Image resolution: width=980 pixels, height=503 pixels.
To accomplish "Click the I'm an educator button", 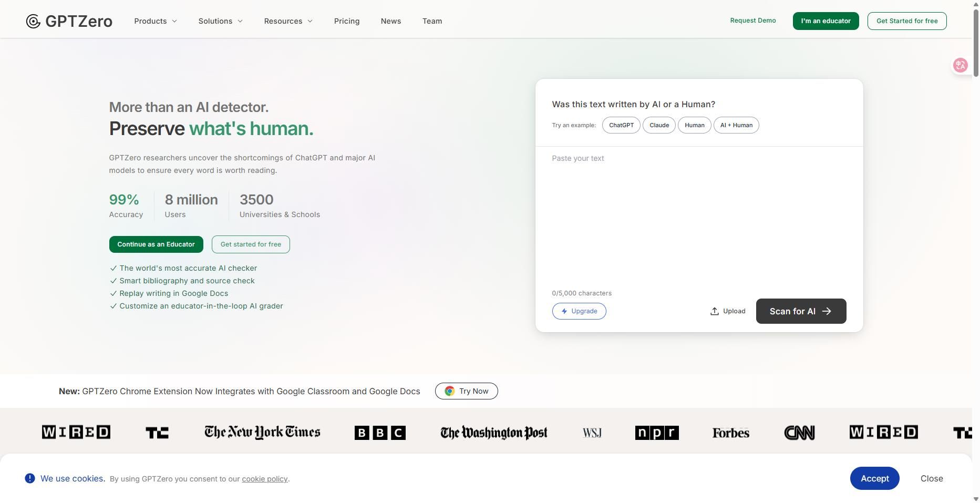I will coord(826,21).
